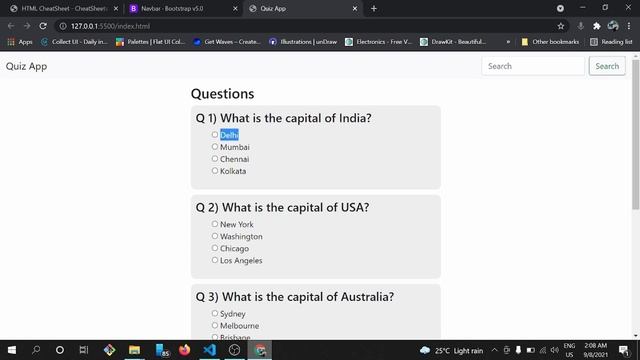
Task: Open Illustrations unDraw bookmark
Action: point(303,42)
